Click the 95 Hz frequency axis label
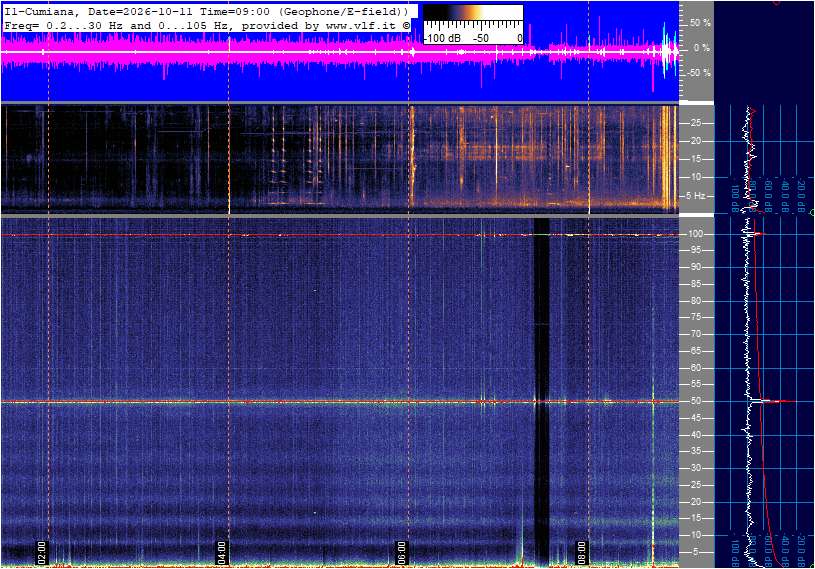The height and width of the screenshot is (569, 815). click(695, 250)
